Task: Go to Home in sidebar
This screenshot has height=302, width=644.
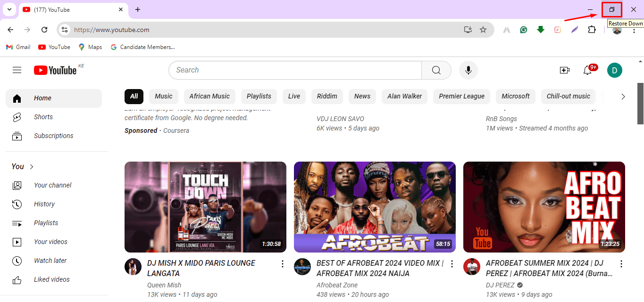Action: click(54, 98)
